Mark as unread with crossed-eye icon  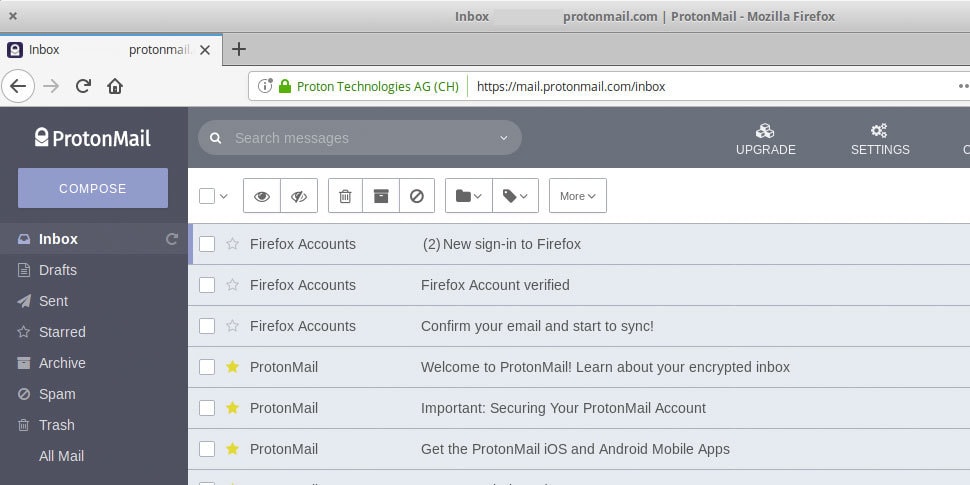[299, 196]
